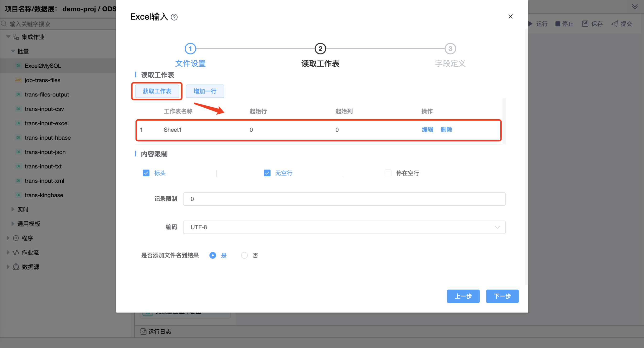Click 编辑 link in Sheet1 row
The width and height of the screenshot is (644, 348).
427,129
